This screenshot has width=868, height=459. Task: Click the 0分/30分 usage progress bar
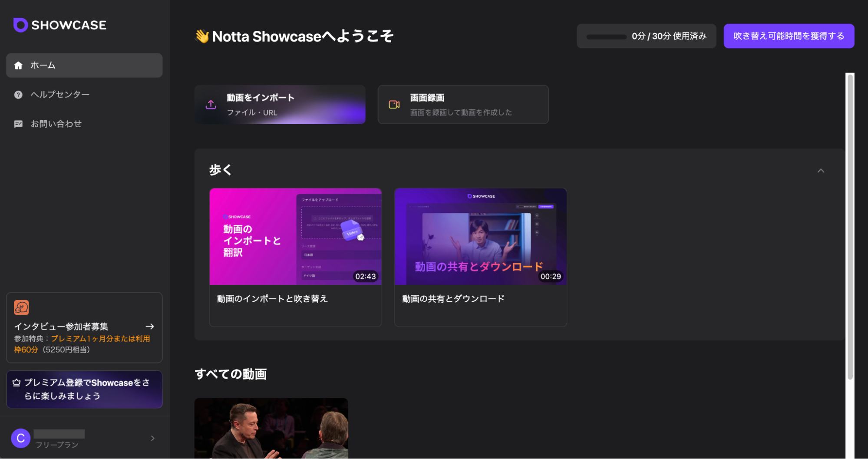tap(606, 36)
